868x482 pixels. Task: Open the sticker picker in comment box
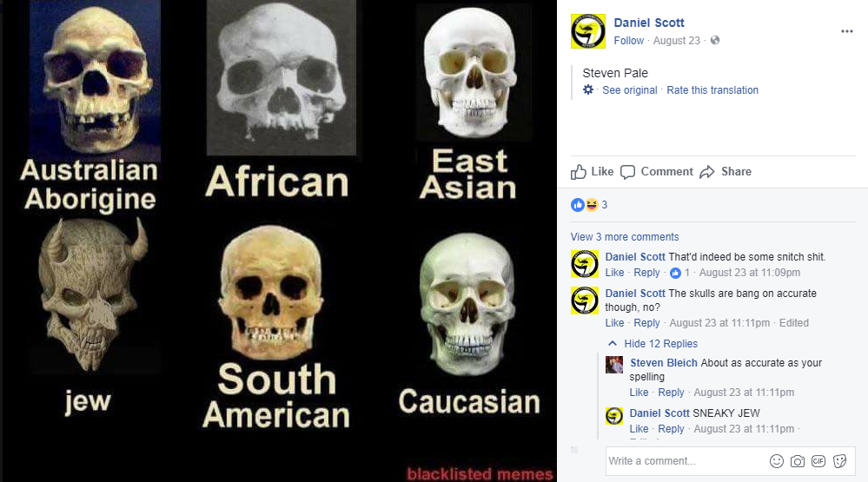[840, 461]
